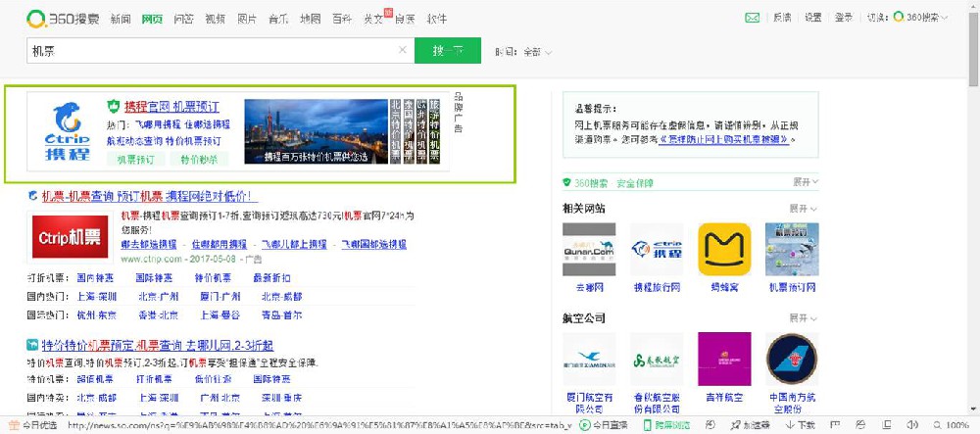Open the 软件 tab
Screen dimensions: 980x434
(437, 19)
